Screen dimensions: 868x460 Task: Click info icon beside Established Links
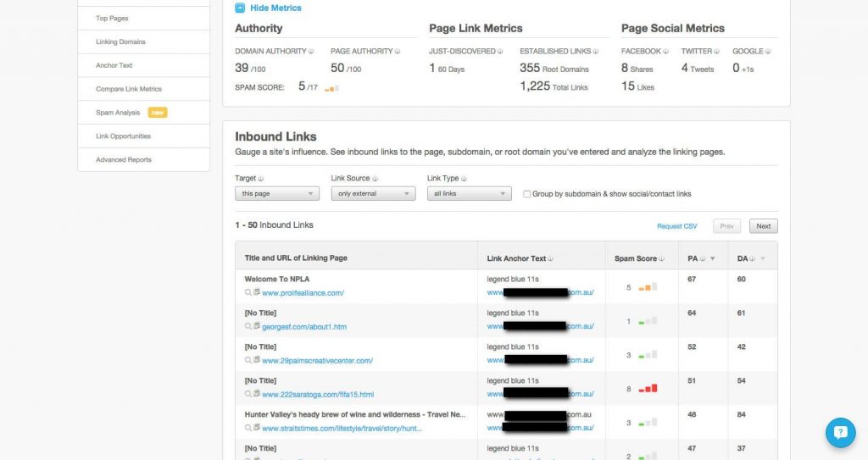point(596,52)
